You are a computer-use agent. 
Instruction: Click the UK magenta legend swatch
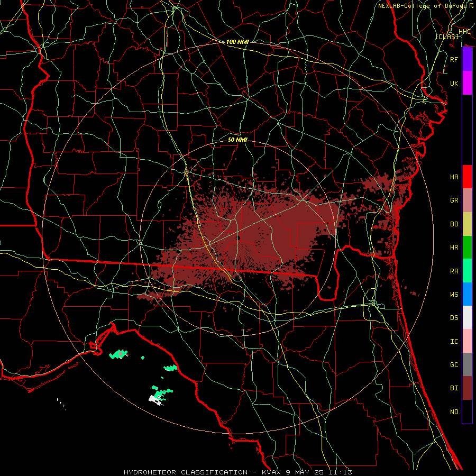point(467,83)
